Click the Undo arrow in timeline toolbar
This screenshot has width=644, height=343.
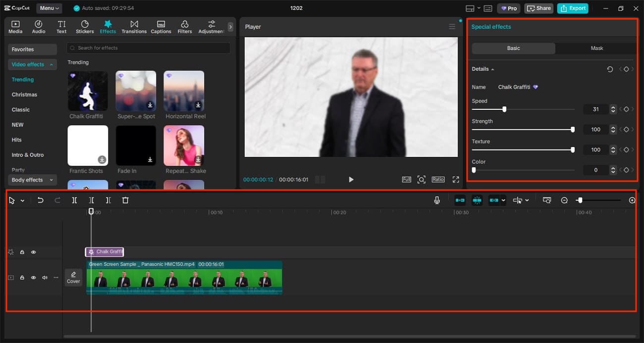tap(41, 200)
